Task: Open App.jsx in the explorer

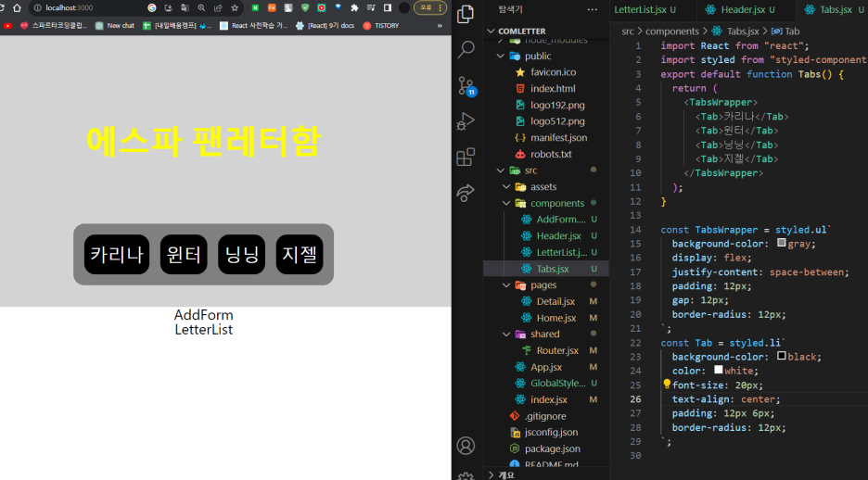Action: pyautogui.click(x=546, y=367)
